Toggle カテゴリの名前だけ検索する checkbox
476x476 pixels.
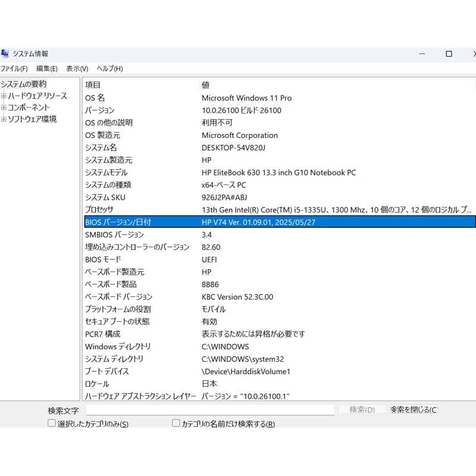pyautogui.click(x=176, y=424)
